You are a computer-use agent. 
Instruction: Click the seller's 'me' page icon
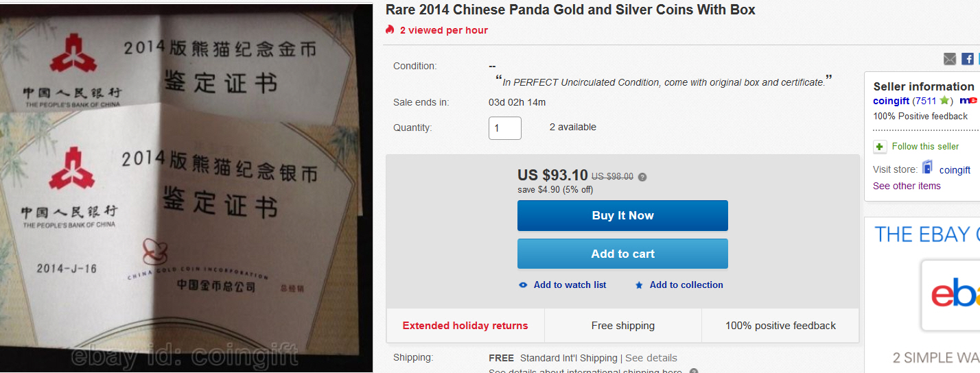(968, 101)
